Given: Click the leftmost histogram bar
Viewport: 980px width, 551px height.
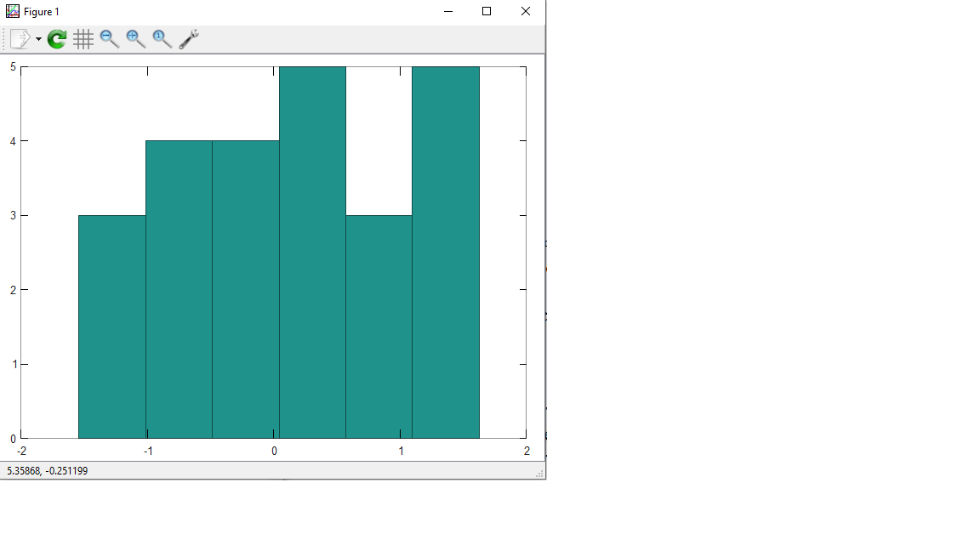Looking at the screenshot, I should click(111, 327).
